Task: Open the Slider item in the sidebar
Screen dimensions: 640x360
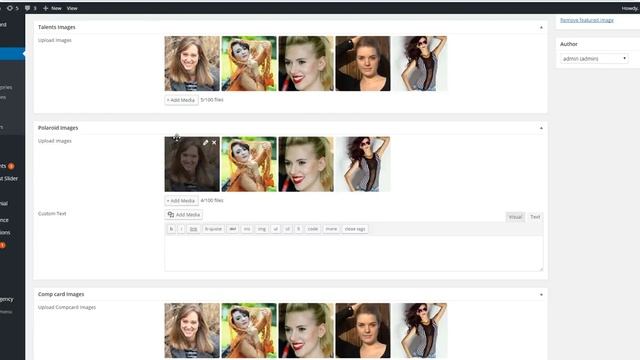Action: (9, 179)
